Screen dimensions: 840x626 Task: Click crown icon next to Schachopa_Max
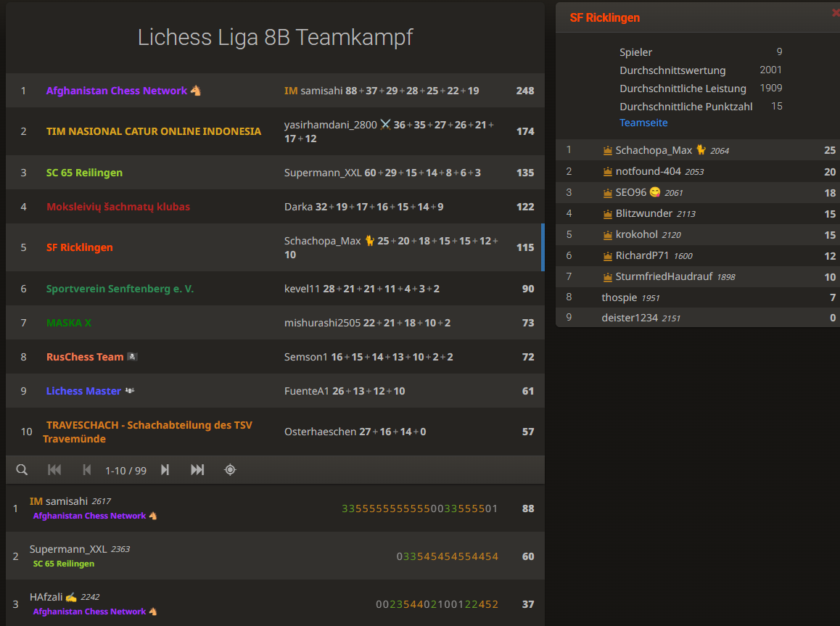607,150
